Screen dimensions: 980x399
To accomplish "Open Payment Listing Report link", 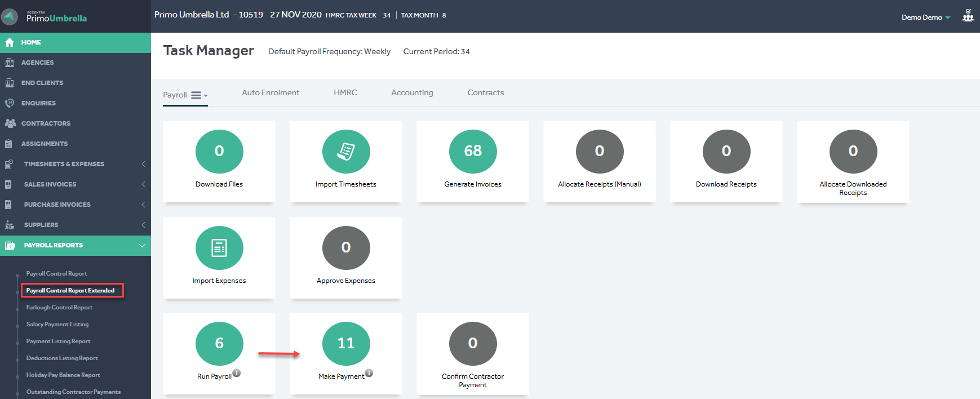I will [x=58, y=342].
